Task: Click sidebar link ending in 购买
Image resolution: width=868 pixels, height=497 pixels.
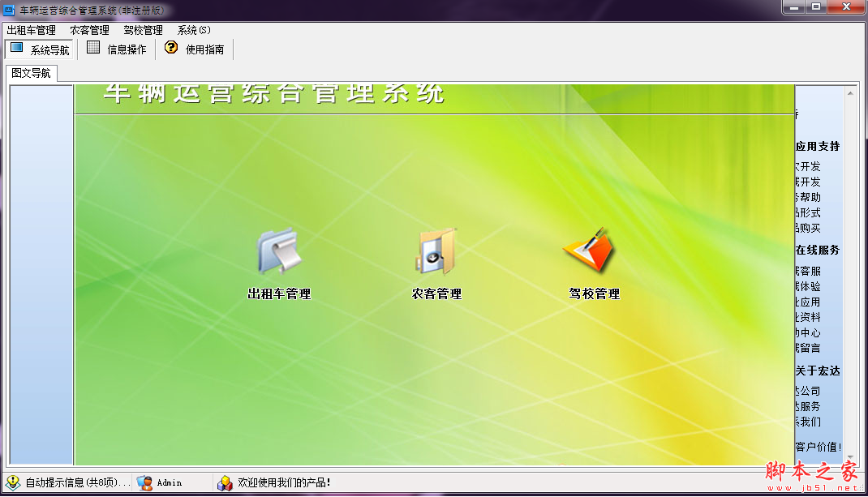Action: pyautogui.click(x=808, y=228)
